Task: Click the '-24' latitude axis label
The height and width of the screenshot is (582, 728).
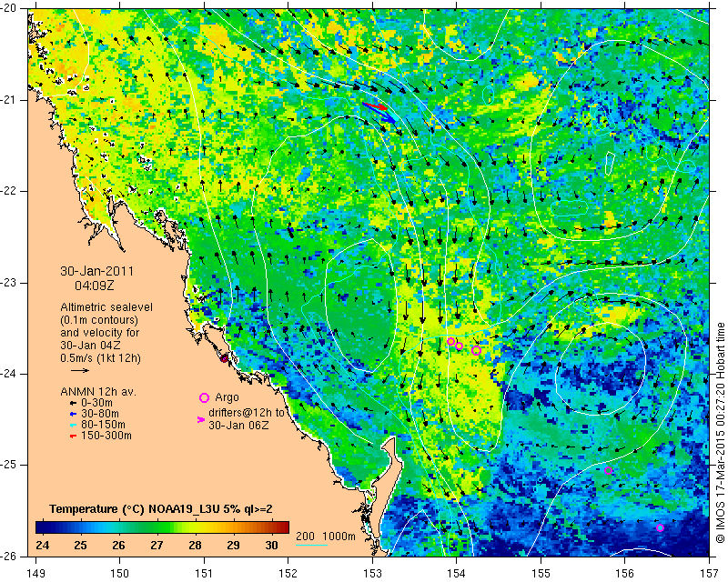Action: (x=9, y=374)
